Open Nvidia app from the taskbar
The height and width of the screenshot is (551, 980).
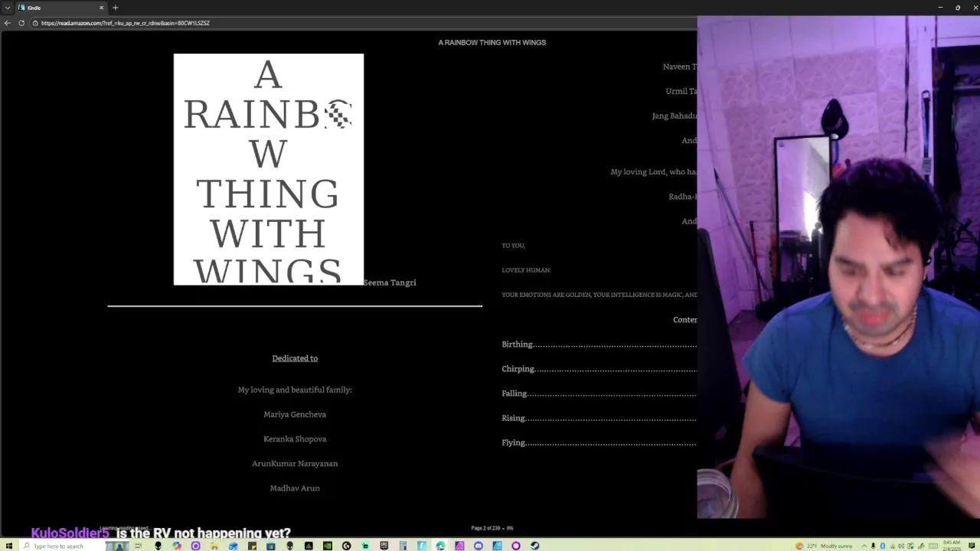328,546
